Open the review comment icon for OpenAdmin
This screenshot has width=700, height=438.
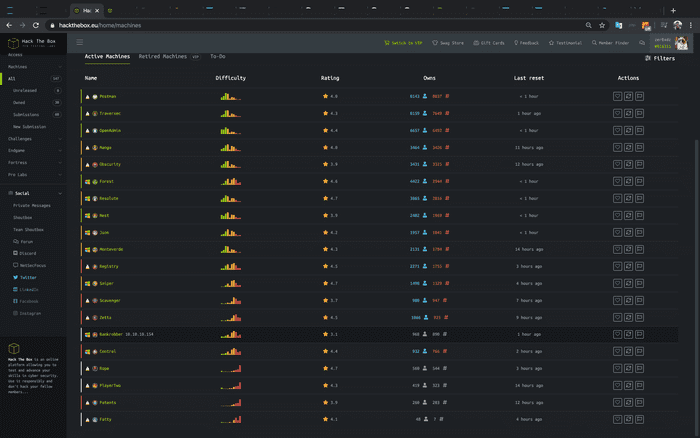point(639,130)
